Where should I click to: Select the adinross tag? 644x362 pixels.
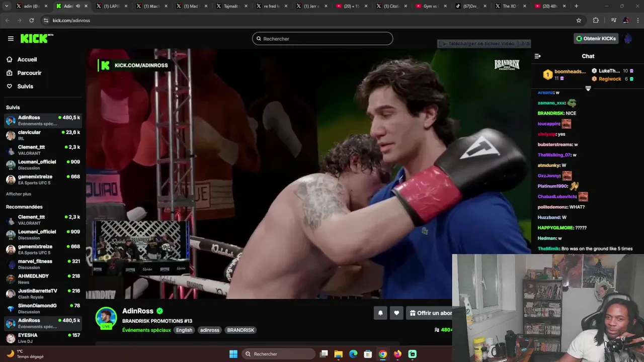point(210,330)
